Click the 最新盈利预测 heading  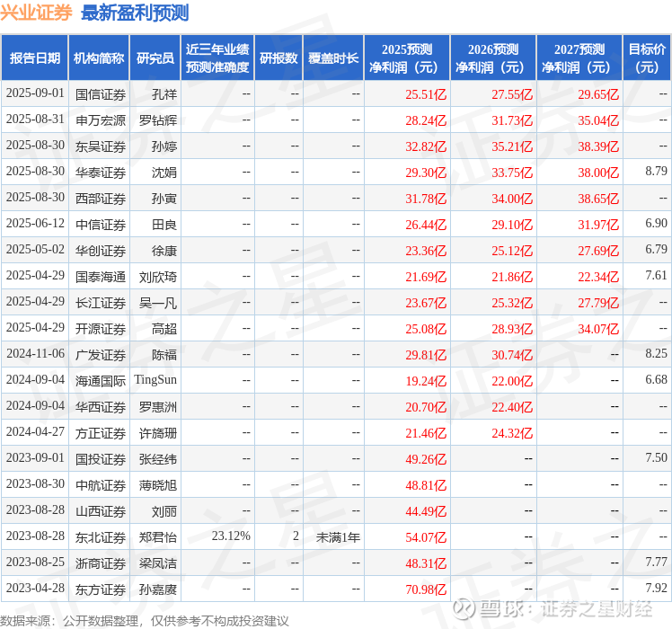point(135,13)
